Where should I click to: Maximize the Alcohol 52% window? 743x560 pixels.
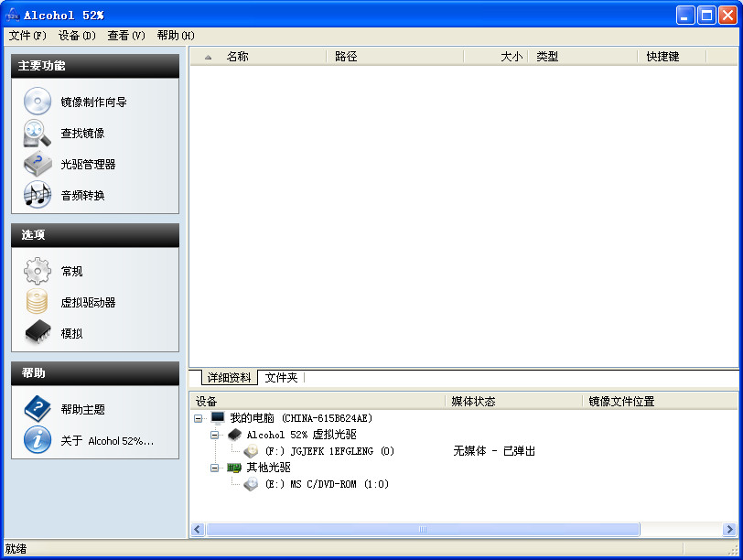pos(706,16)
